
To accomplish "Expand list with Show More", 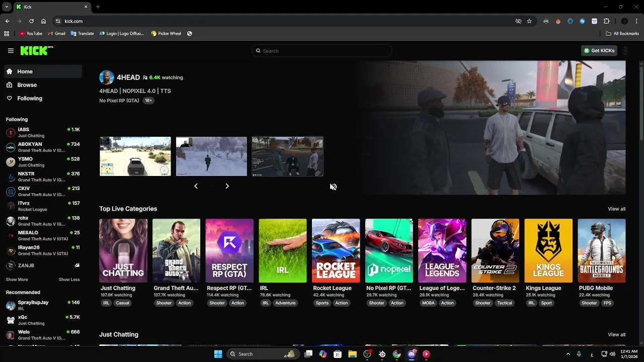I will [x=17, y=280].
